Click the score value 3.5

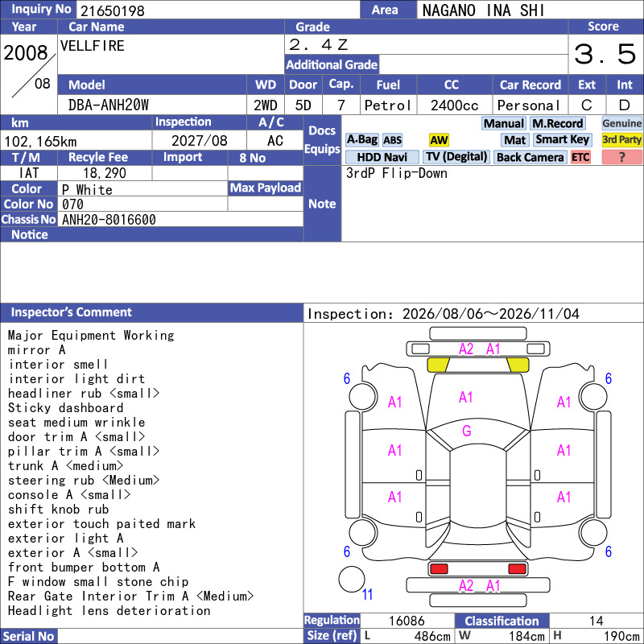pyautogui.click(x=605, y=54)
